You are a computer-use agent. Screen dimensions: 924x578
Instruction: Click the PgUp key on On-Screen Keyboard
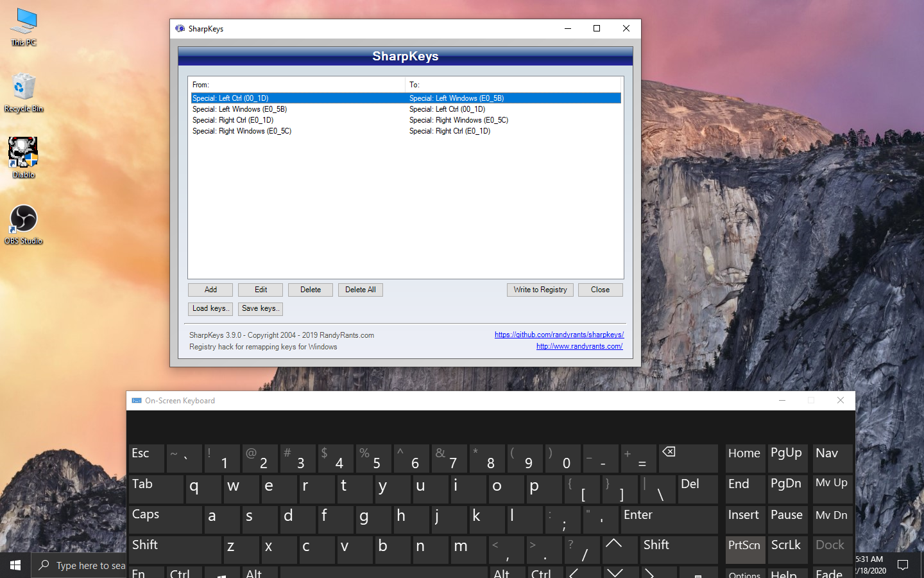click(787, 459)
